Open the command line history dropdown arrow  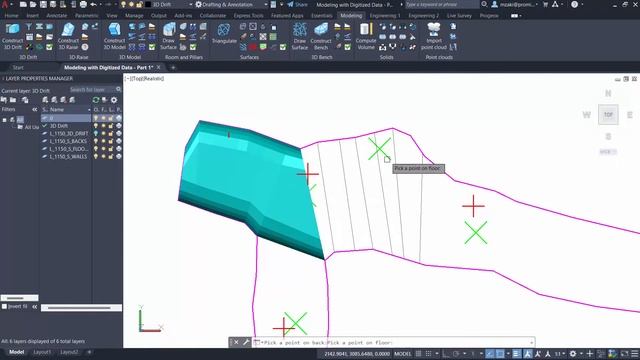tap(531, 342)
